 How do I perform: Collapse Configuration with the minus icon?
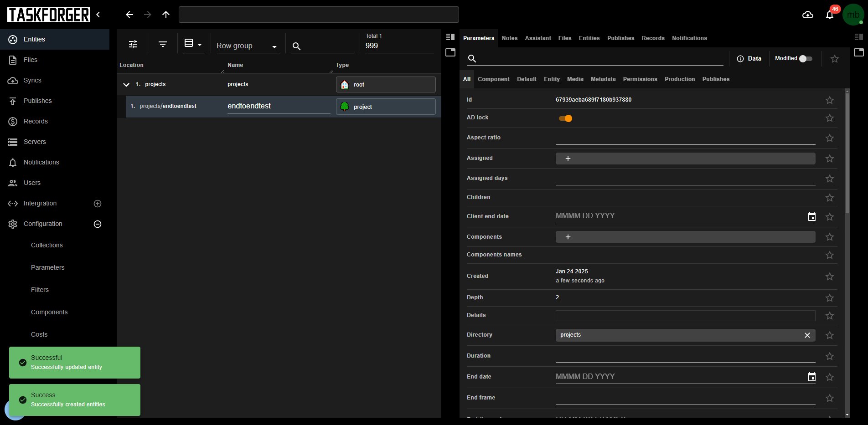(98, 224)
